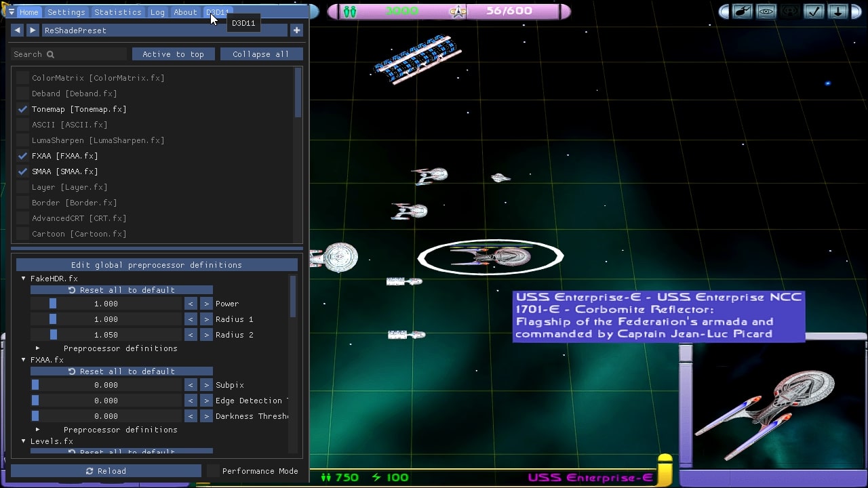Reload the shaders

106,471
